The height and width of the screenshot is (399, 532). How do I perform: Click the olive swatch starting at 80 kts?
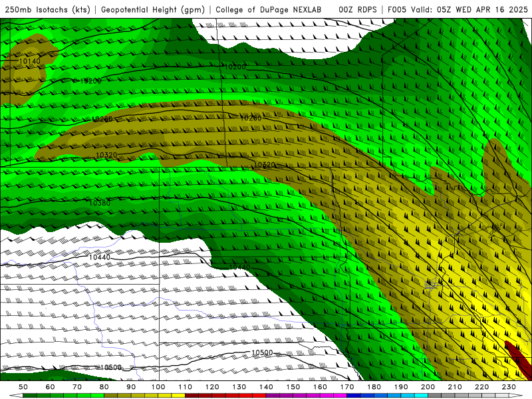[111, 396]
